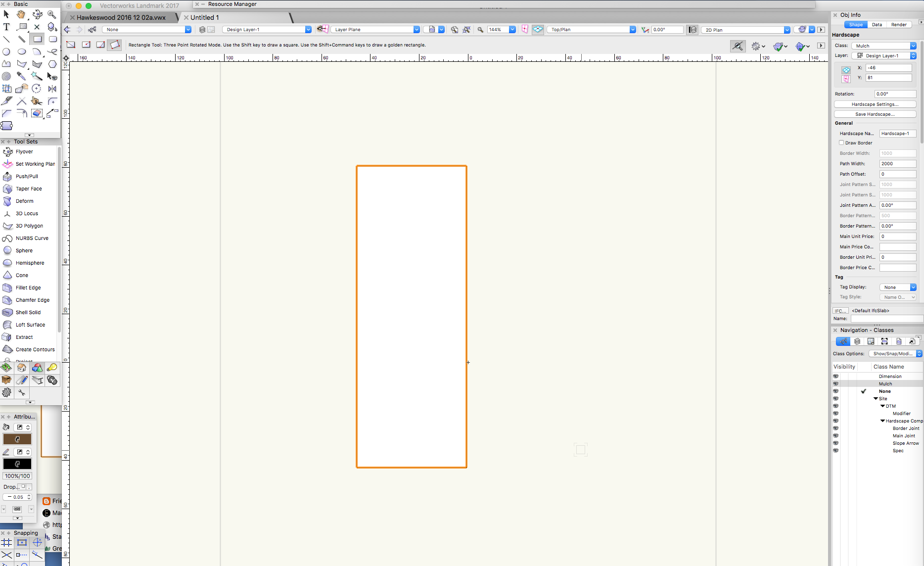Enable the Draw Border checkbox
Image resolution: width=924 pixels, height=566 pixels.
coord(841,142)
